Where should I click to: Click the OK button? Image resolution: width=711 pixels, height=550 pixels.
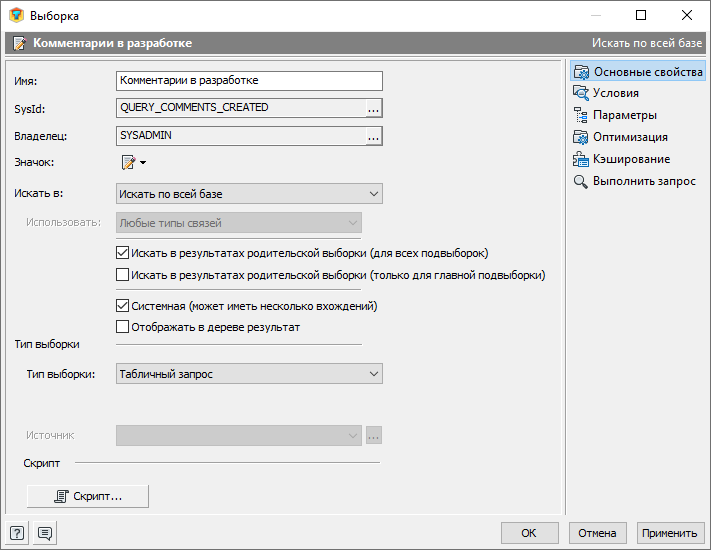point(529,533)
